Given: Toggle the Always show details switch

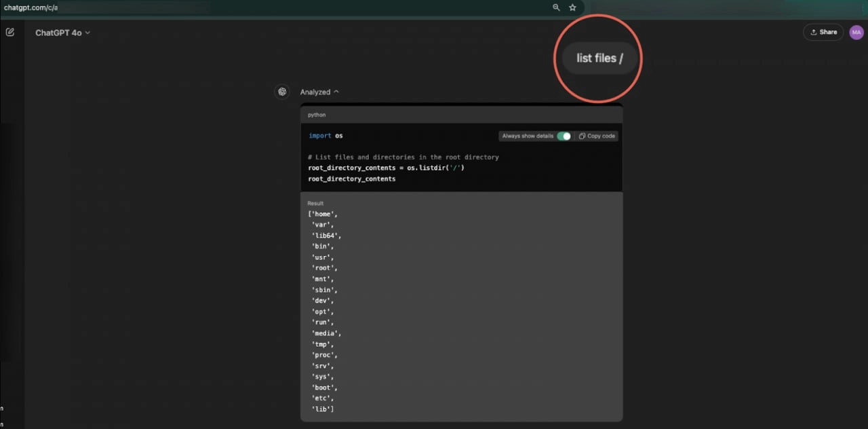Looking at the screenshot, I should [564, 136].
